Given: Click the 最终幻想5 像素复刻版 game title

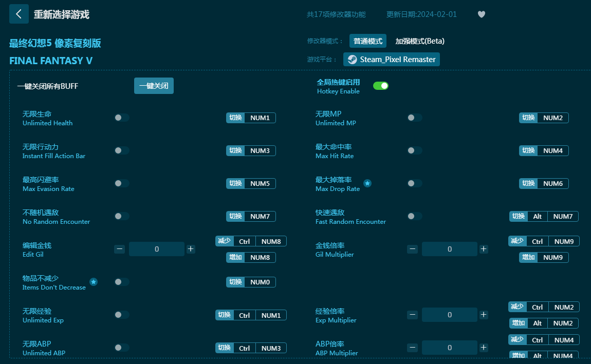Looking at the screenshot, I should coord(55,43).
